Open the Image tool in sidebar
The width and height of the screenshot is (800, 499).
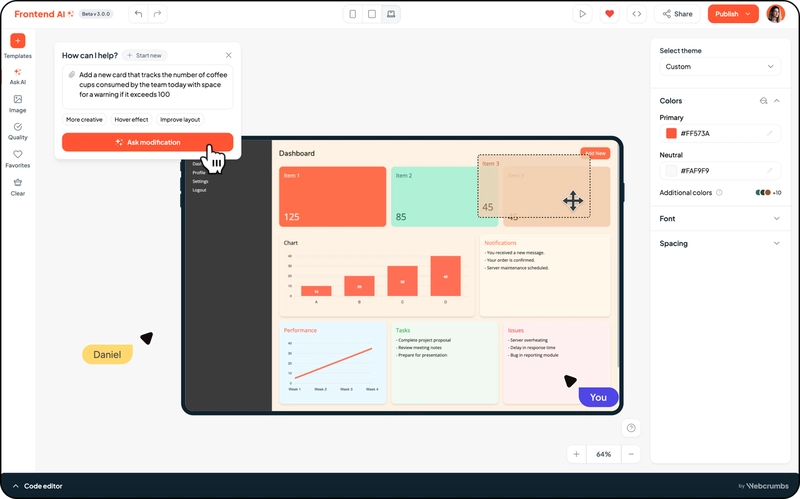[18, 99]
